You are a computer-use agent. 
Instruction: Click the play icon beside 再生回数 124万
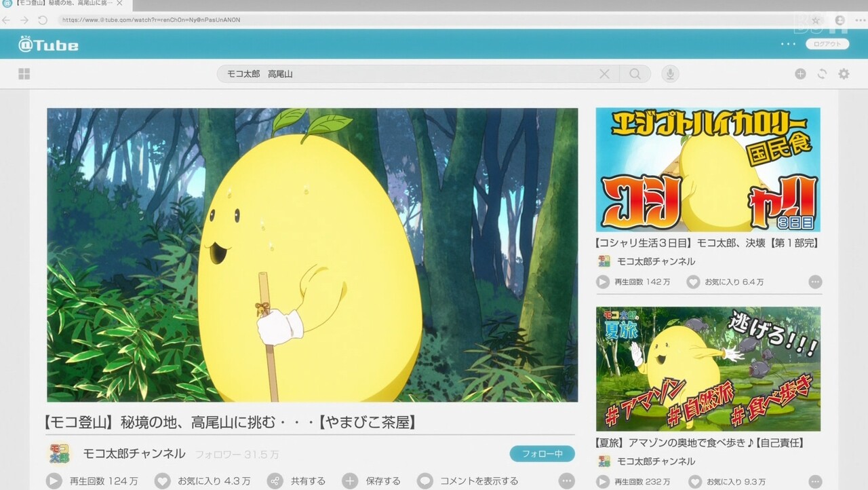pyautogui.click(x=54, y=481)
